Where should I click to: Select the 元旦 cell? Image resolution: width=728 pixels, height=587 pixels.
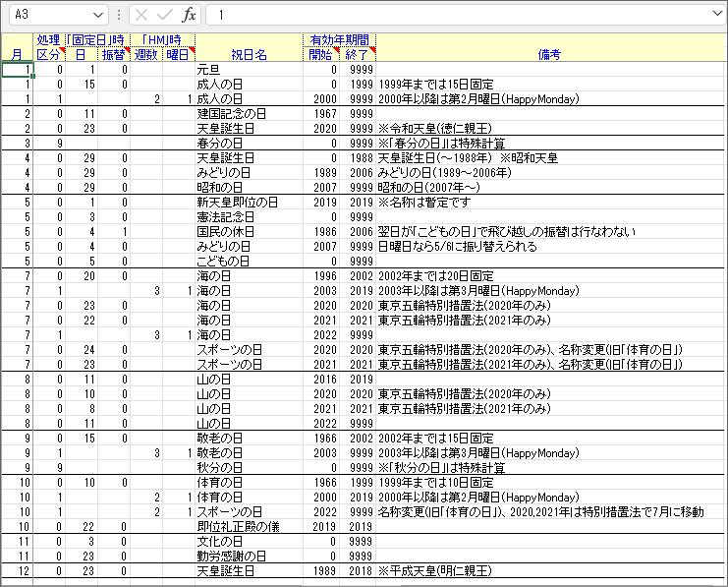249,70
